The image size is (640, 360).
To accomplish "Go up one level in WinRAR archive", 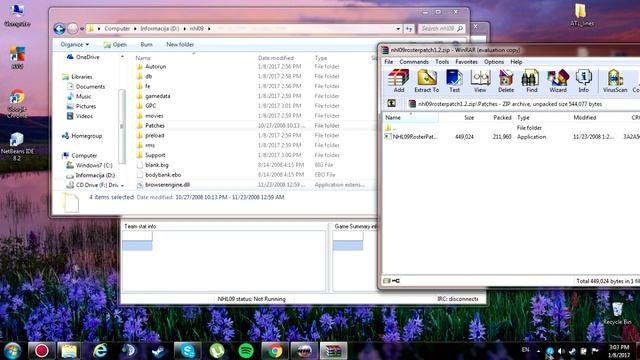I will (x=391, y=104).
